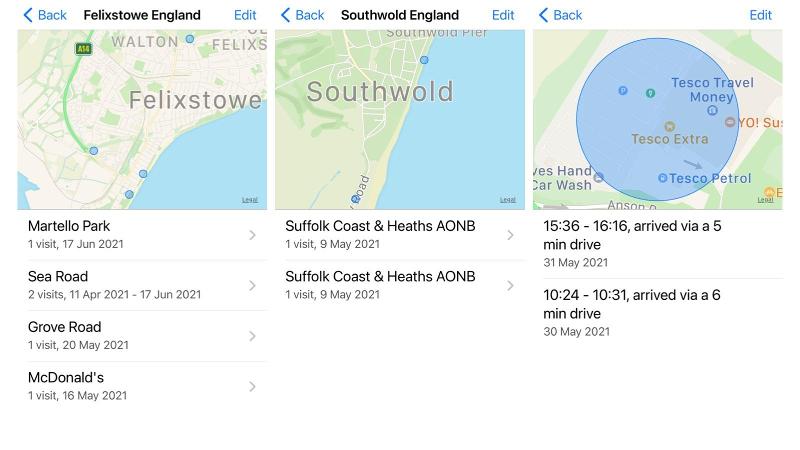Select the green pin marker near the parking icon
800x450 pixels.
click(650, 93)
